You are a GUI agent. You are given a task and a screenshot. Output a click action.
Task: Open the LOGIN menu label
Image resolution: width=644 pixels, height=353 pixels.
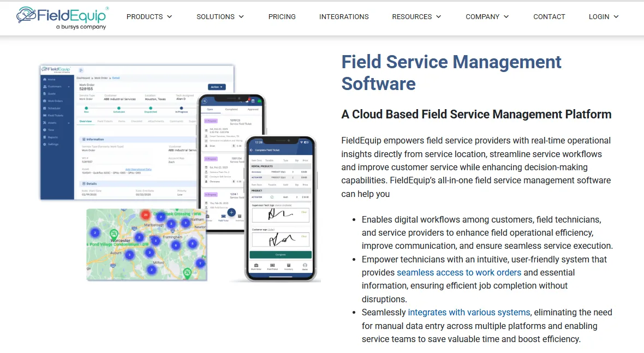click(x=599, y=17)
